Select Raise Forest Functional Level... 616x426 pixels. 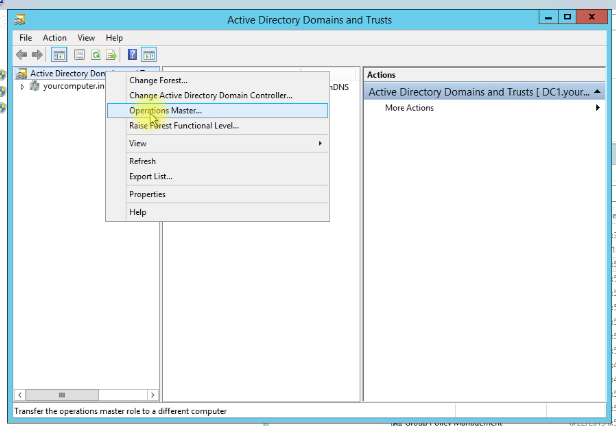217,126
